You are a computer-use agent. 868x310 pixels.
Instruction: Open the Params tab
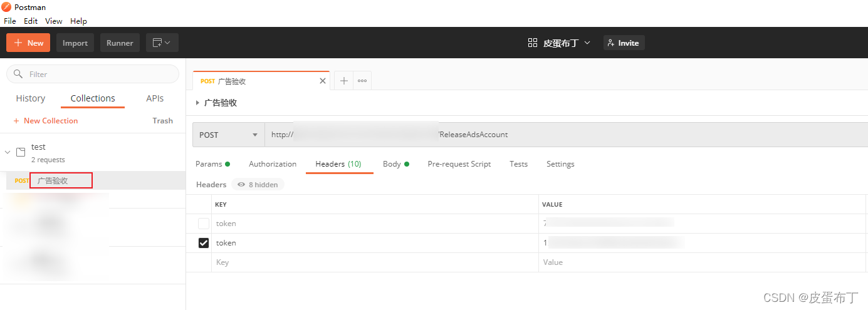coord(212,164)
